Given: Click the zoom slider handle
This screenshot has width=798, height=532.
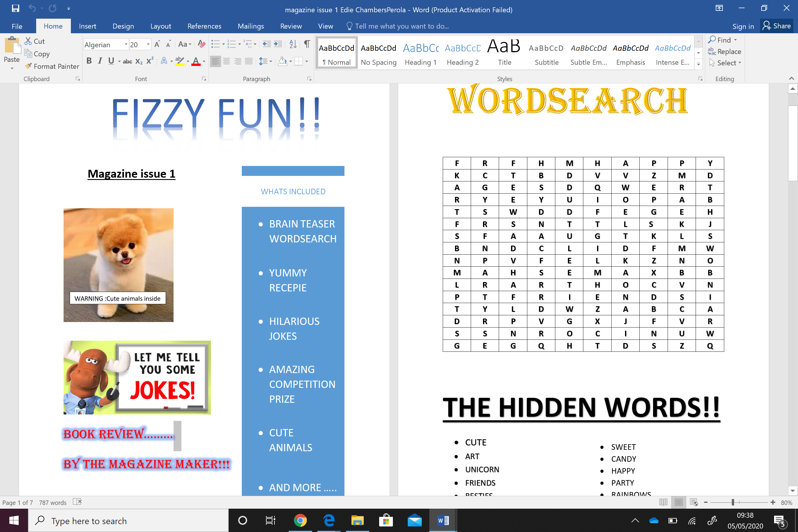Looking at the screenshot, I should click(x=733, y=502).
